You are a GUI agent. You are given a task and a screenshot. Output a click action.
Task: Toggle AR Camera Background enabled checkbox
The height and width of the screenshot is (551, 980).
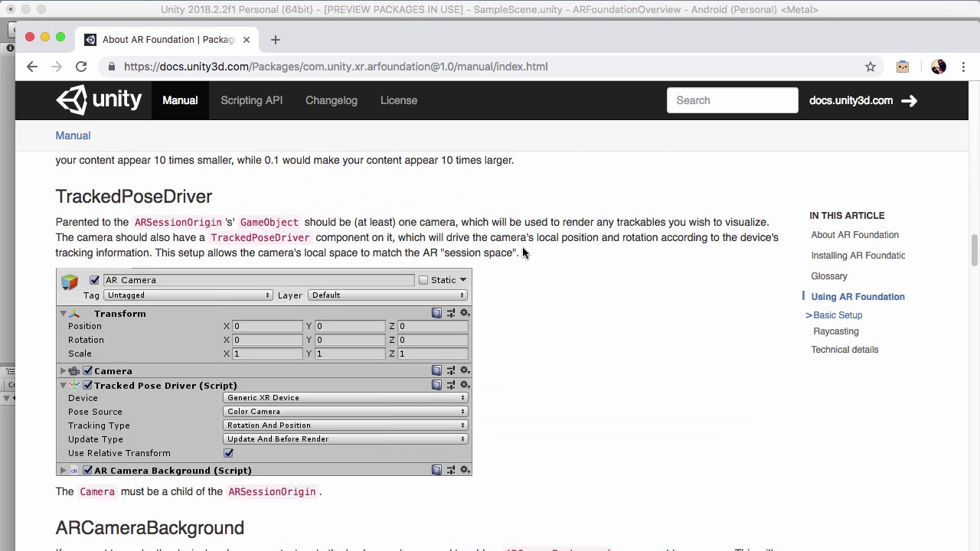click(87, 471)
